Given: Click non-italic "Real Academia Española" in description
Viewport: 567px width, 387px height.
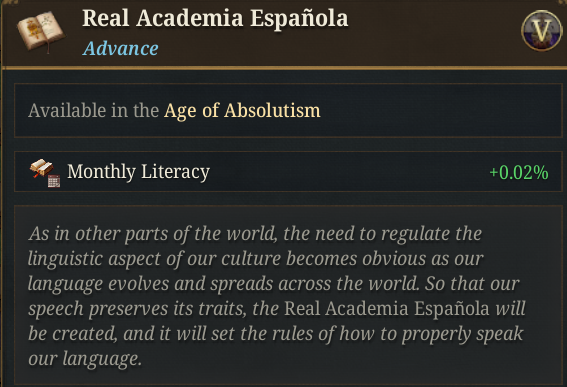Looking at the screenshot, I should 387,309.
